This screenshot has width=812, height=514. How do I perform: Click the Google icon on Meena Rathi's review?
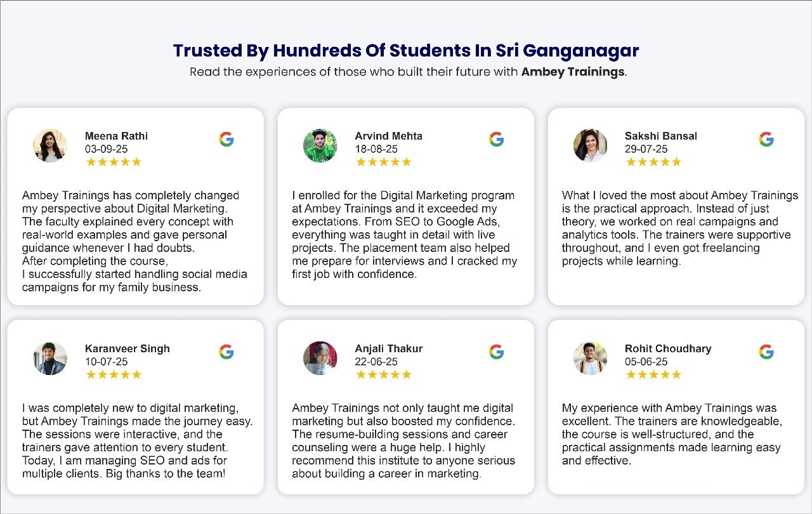click(x=226, y=140)
